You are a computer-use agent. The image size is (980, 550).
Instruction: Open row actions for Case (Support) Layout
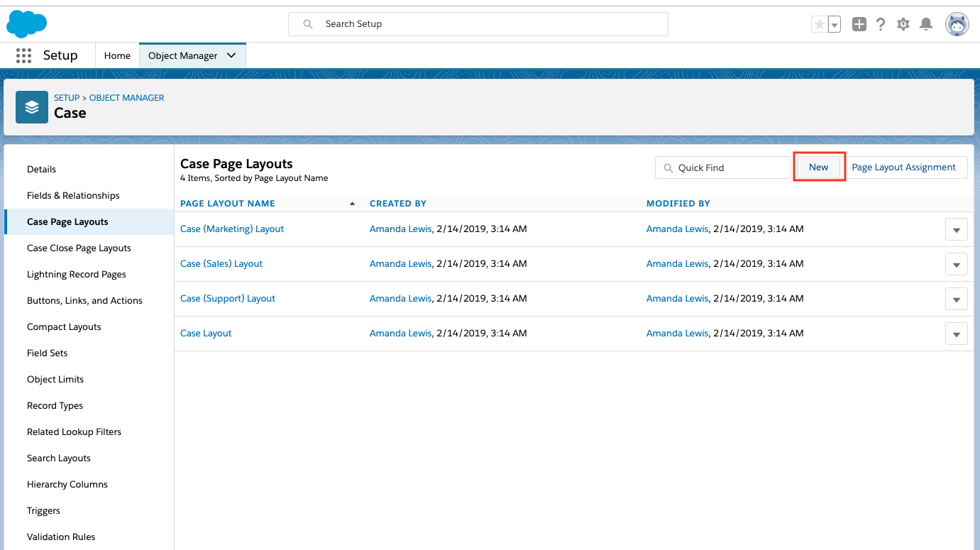(957, 299)
